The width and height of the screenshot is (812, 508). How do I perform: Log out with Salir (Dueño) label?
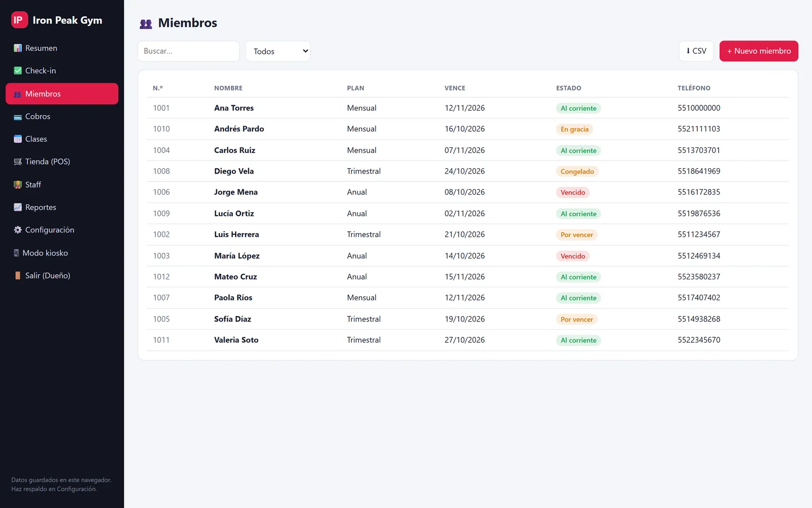point(48,275)
